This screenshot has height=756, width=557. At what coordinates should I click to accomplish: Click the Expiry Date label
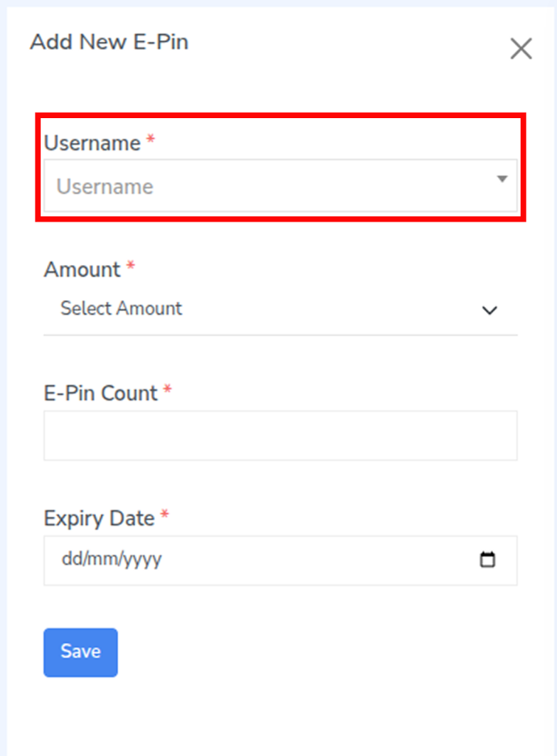[100, 518]
